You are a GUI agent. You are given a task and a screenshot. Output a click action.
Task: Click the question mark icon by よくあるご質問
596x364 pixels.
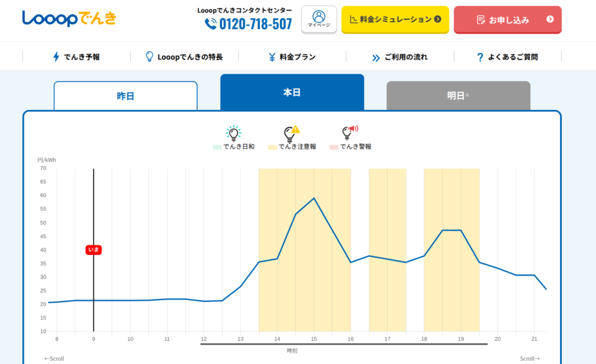(x=480, y=58)
